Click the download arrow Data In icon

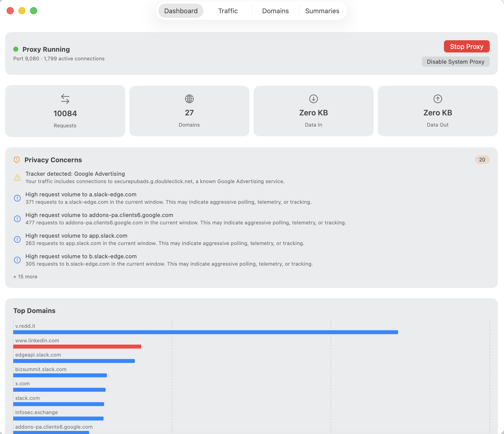(x=313, y=99)
